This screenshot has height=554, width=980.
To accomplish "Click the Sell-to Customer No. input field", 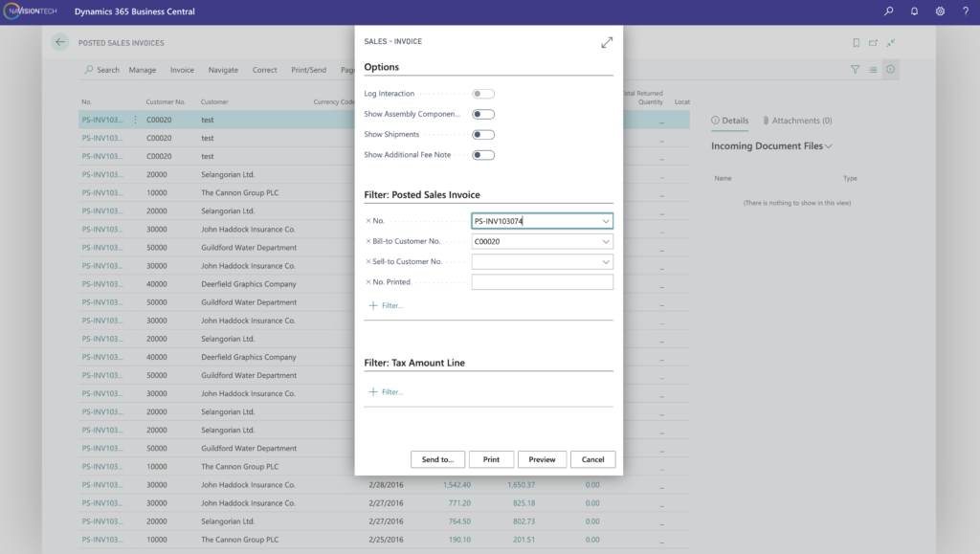I will click(536, 260).
